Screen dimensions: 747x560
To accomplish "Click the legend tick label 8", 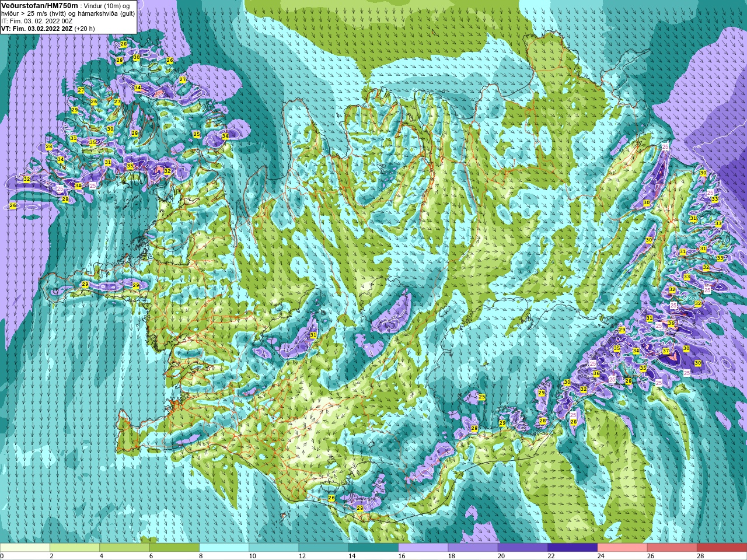I will (x=202, y=556).
